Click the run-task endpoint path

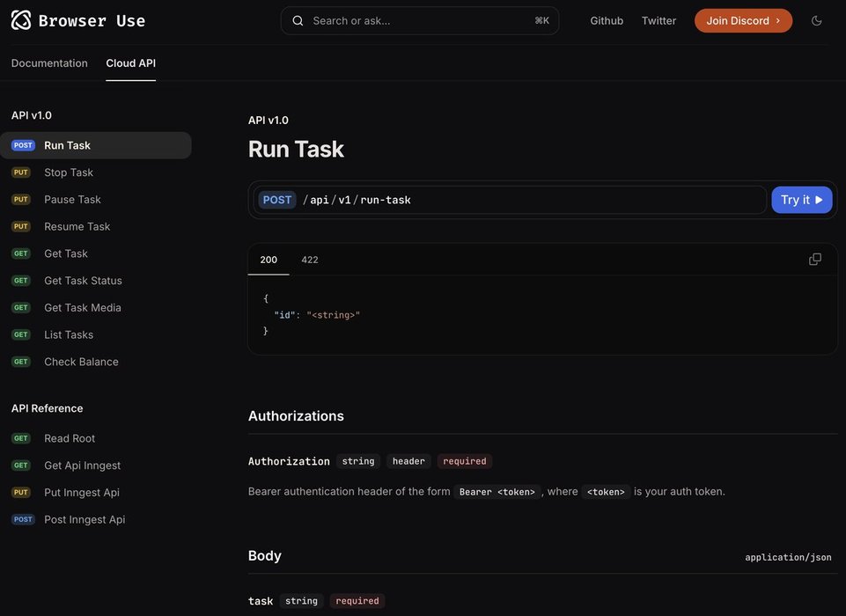tap(385, 200)
